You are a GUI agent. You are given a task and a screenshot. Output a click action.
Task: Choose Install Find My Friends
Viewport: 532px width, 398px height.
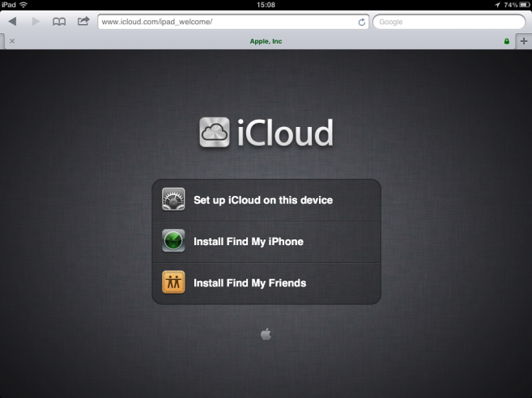[266, 283]
